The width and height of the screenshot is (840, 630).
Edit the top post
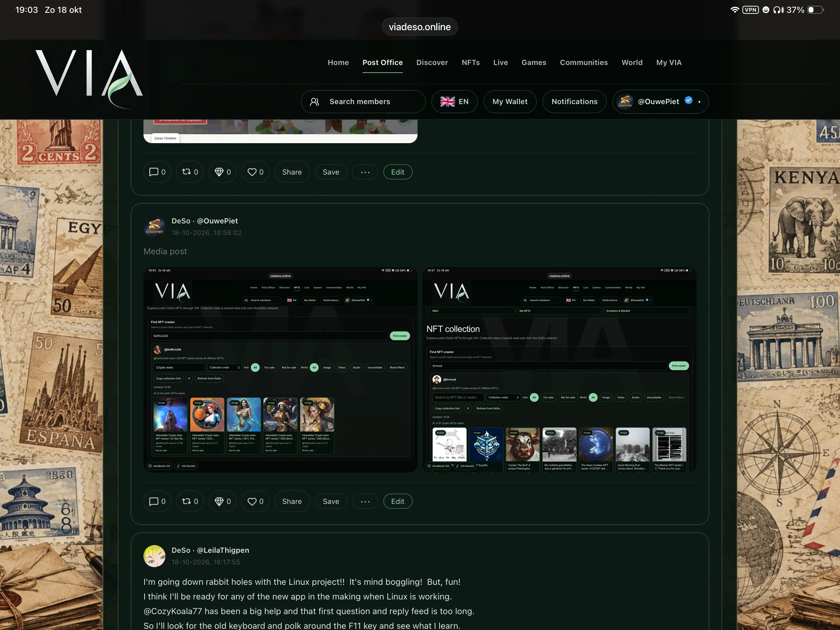(398, 172)
